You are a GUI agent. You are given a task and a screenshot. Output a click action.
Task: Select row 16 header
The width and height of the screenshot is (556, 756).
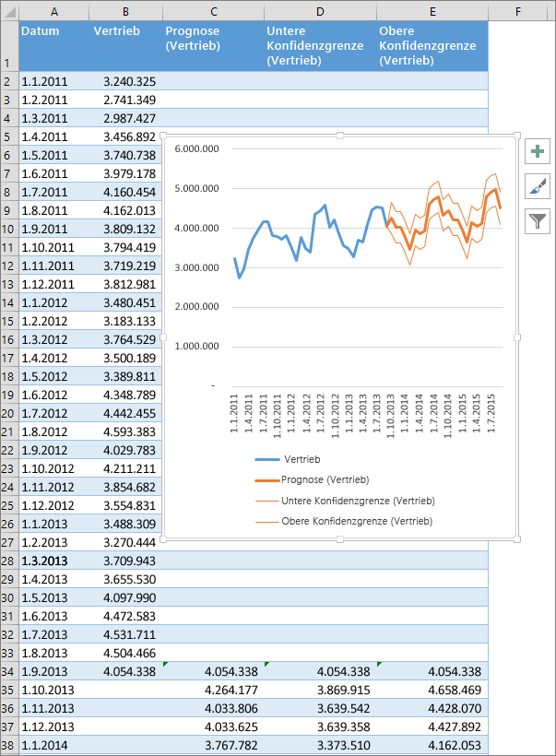click(9, 340)
